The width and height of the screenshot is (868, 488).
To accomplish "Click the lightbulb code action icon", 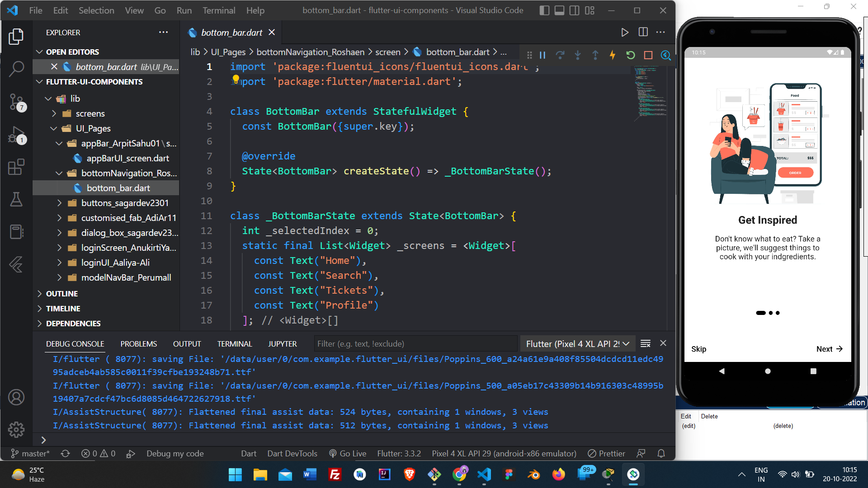I will [x=236, y=79].
